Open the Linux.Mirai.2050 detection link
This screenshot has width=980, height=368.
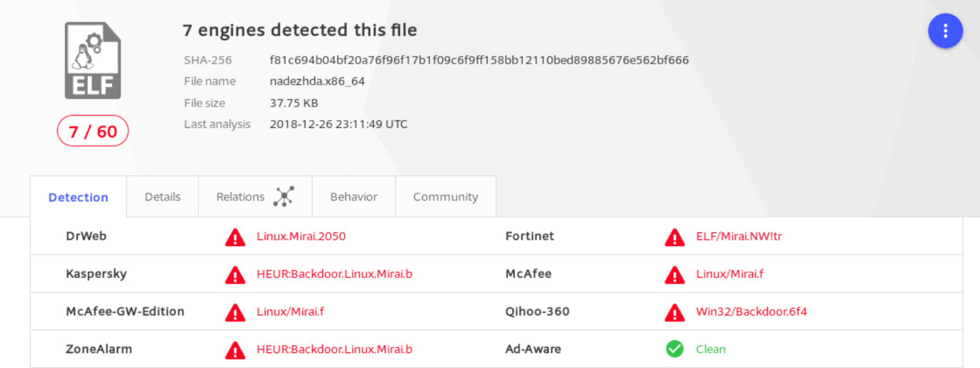click(301, 236)
